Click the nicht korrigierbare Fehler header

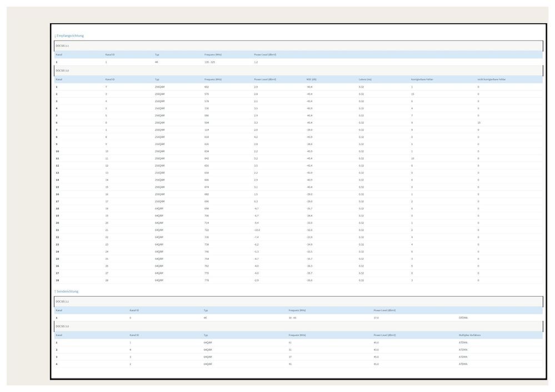tap(491, 79)
